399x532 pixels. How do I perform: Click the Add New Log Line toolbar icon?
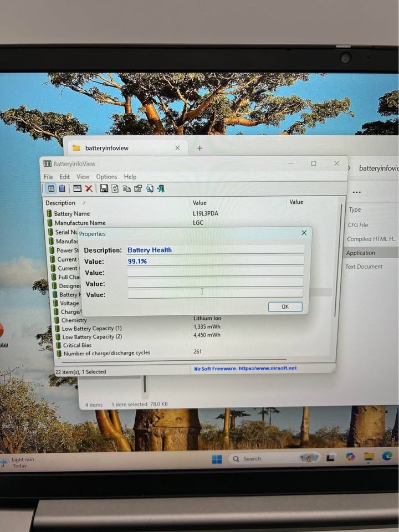[78, 188]
